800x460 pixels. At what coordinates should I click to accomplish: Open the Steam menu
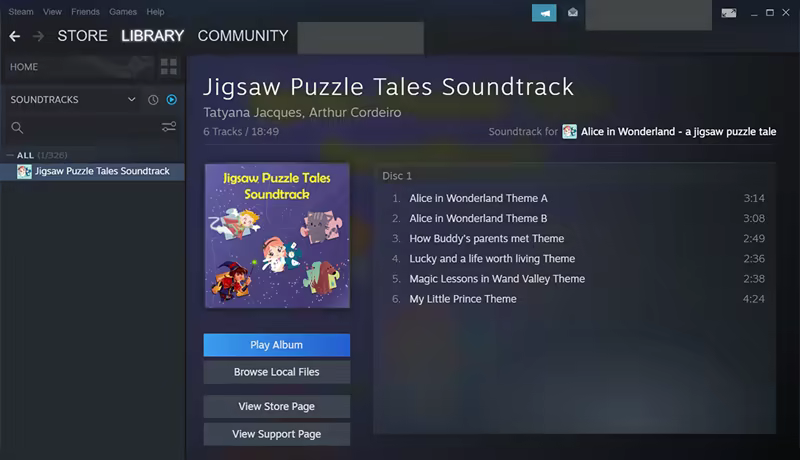[x=21, y=12]
